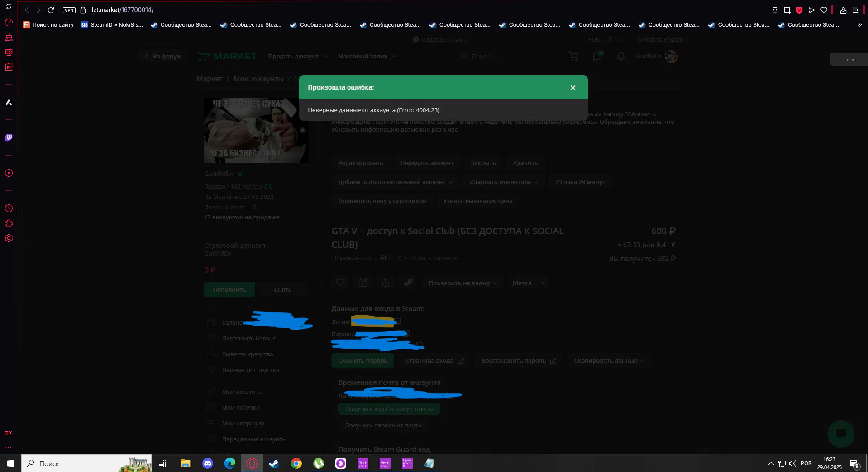Toggle the VPN badge in address bar
The height and width of the screenshot is (472, 868).
[x=69, y=10]
